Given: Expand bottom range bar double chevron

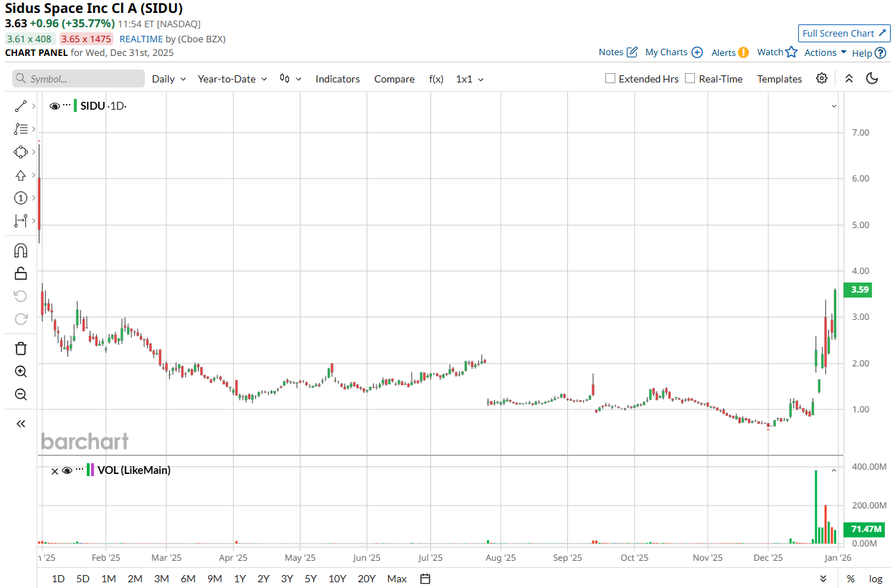Looking at the screenshot, I should click(x=823, y=579).
